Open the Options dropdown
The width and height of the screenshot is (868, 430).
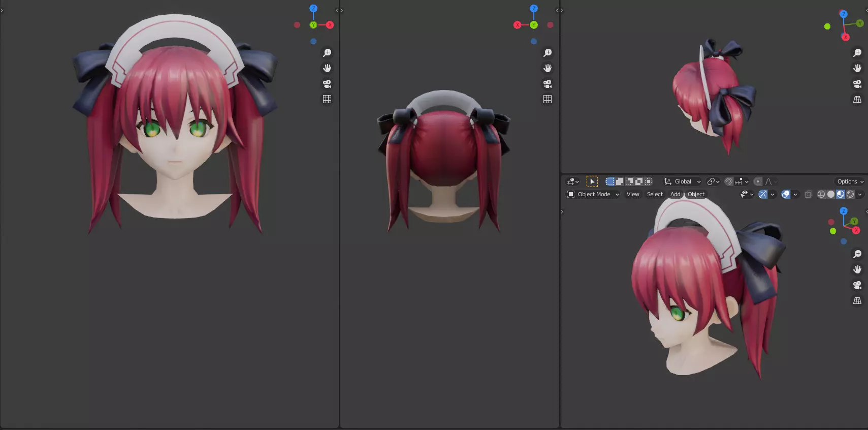click(850, 181)
